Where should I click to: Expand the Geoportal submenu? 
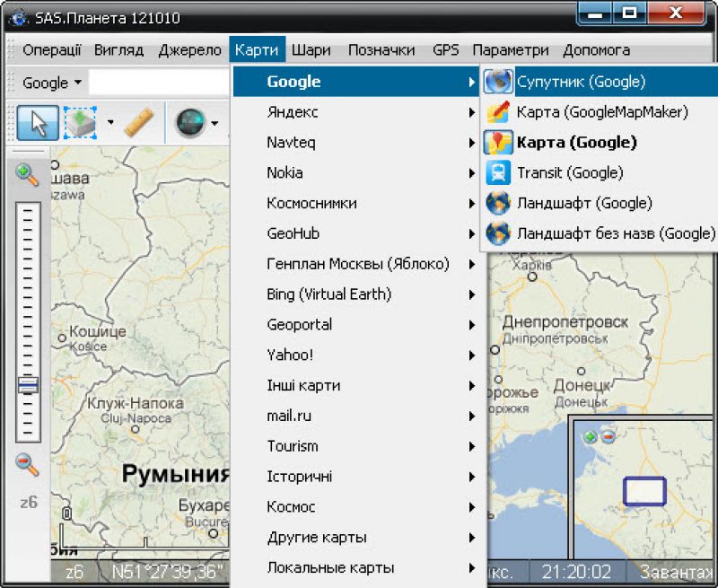coord(356,325)
